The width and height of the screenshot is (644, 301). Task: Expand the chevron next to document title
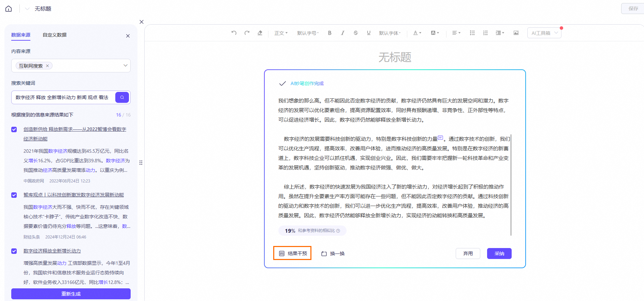point(27,9)
